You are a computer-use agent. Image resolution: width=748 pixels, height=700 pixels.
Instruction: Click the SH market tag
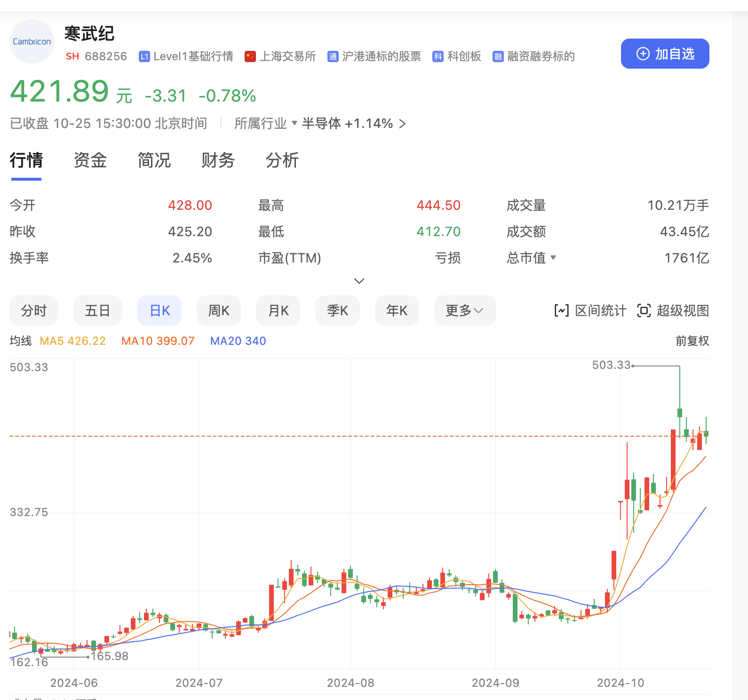(x=72, y=56)
